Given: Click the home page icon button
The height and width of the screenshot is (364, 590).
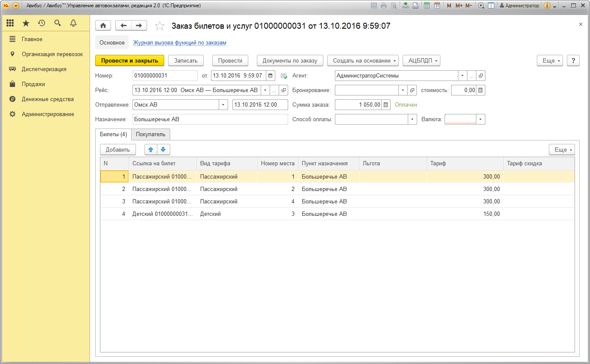Looking at the screenshot, I should pyautogui.click(x=103, y=26).
